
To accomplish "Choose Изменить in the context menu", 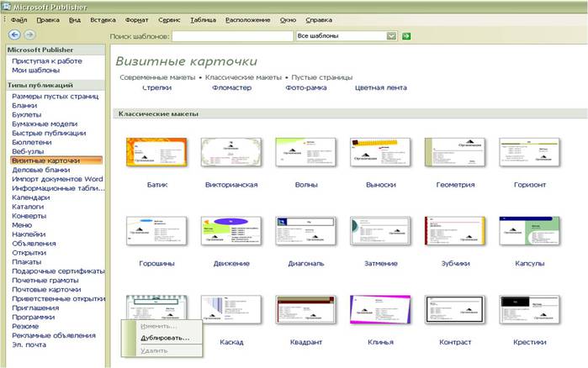I will pyautogui.click(x=159, y=326).
